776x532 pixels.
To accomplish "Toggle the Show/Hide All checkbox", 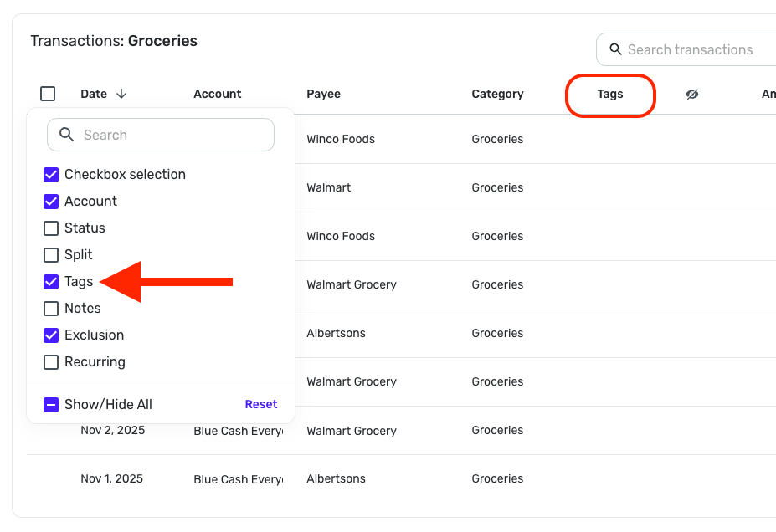I will [51, 405].
